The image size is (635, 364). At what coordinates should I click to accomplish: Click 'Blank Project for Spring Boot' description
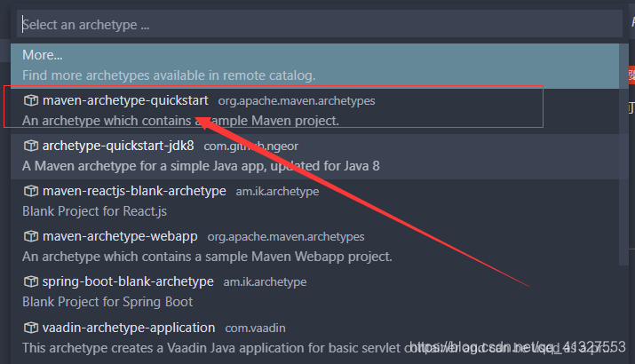pyautogui.click(x=107, y=302)
